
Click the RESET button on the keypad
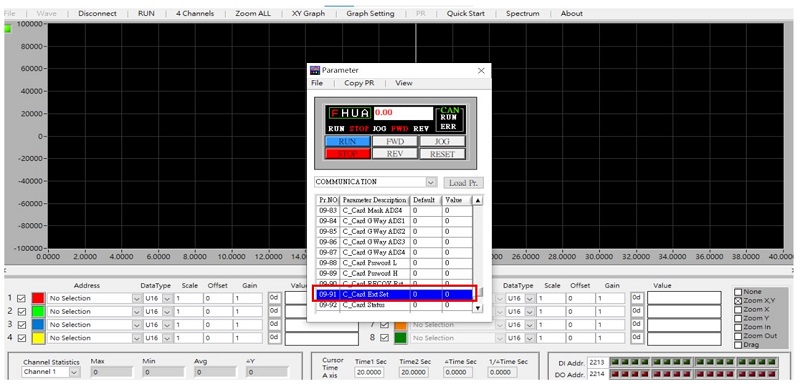[442, 153]
